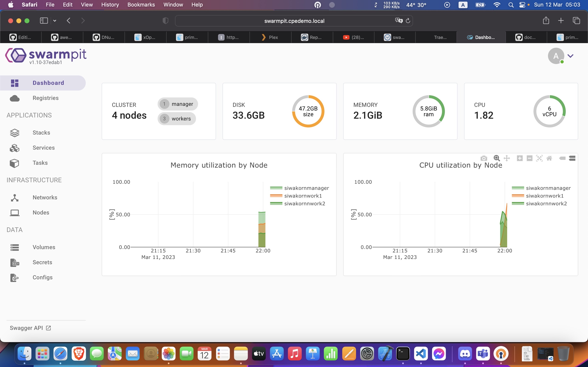Zoom out on the CPU utilization chart

click(x=529, y=158)
